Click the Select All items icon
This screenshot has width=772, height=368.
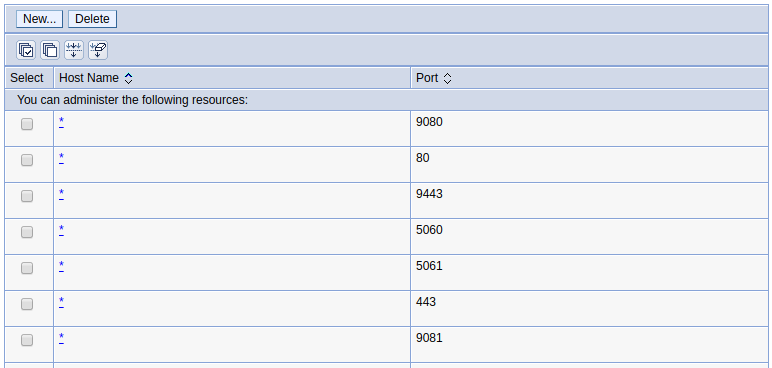(26, 50)
